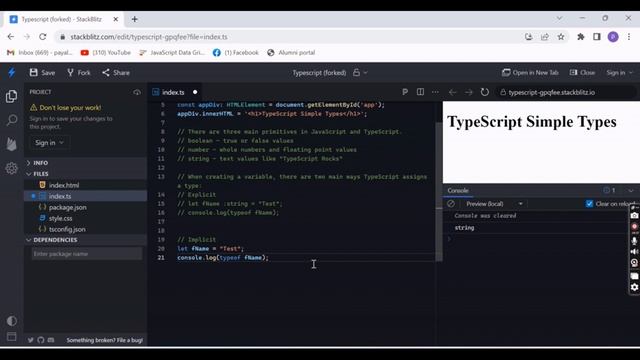The width and height of the screenshot is (640, 360).
Task: Click the preview URL typescript-gpqfee.stackblitz.io
Action: pyautogui.click(x=551, y=92)
